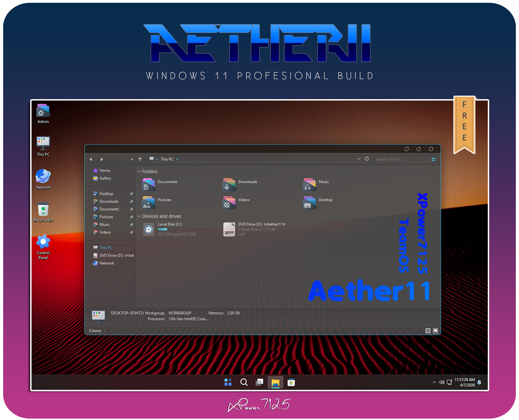
Task: Switch to details view in status bar
Action: 428,331
